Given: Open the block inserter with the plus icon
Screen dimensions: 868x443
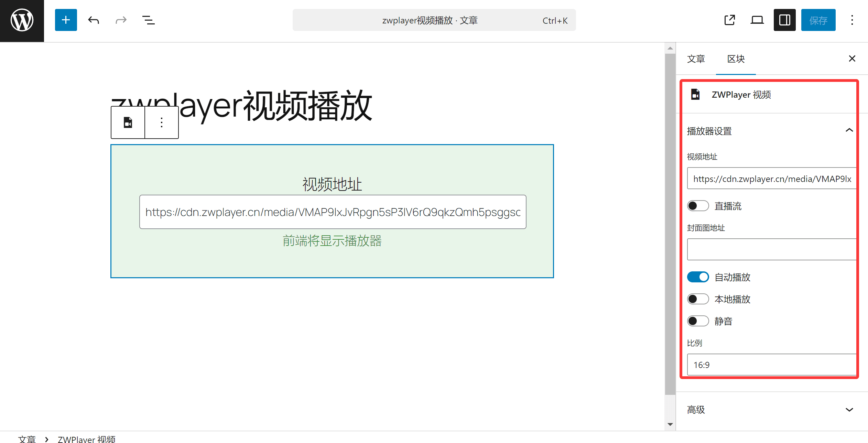Looking at the screenshot, I should click(x=66, y=20).
